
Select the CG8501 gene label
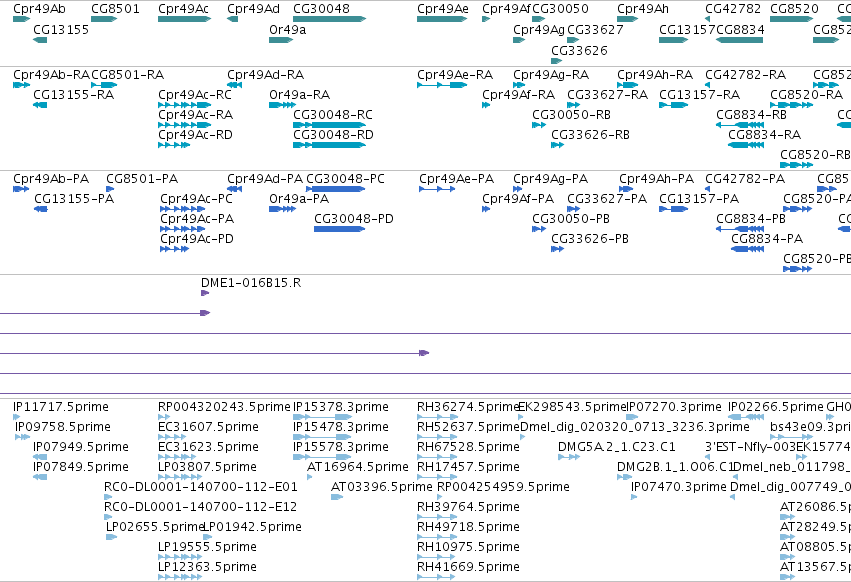point(115,9)
